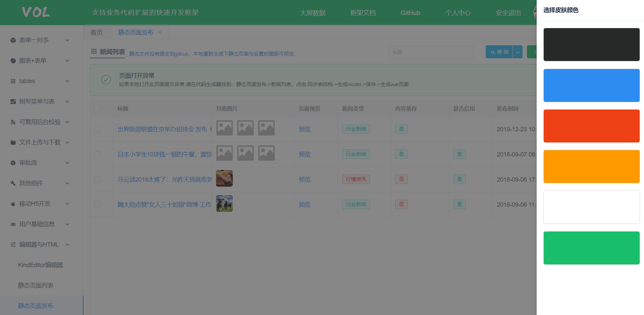Expand the 其他组件 menu chevron

tap(67, 183)
